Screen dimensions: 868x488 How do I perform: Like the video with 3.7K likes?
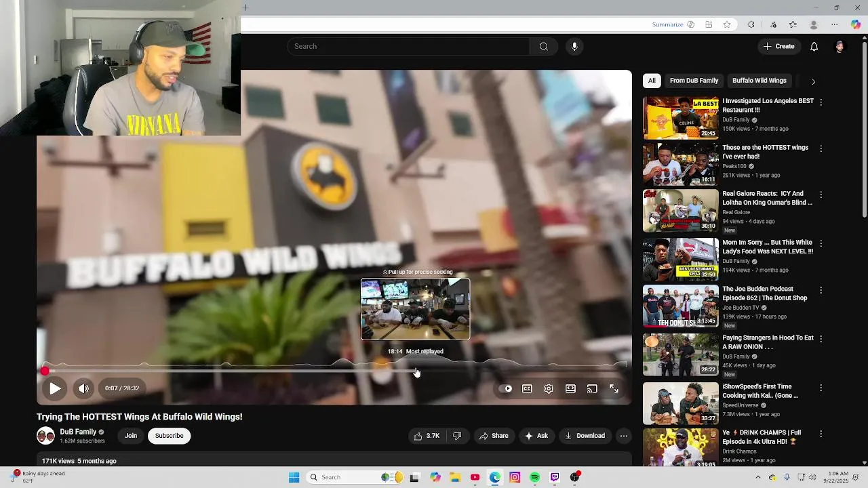(427, 436)
